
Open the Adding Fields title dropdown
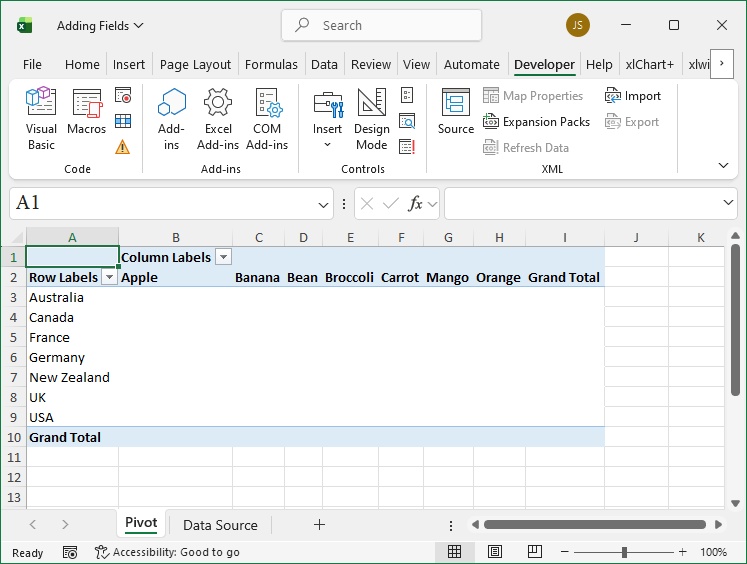click(x=100, y=25)
